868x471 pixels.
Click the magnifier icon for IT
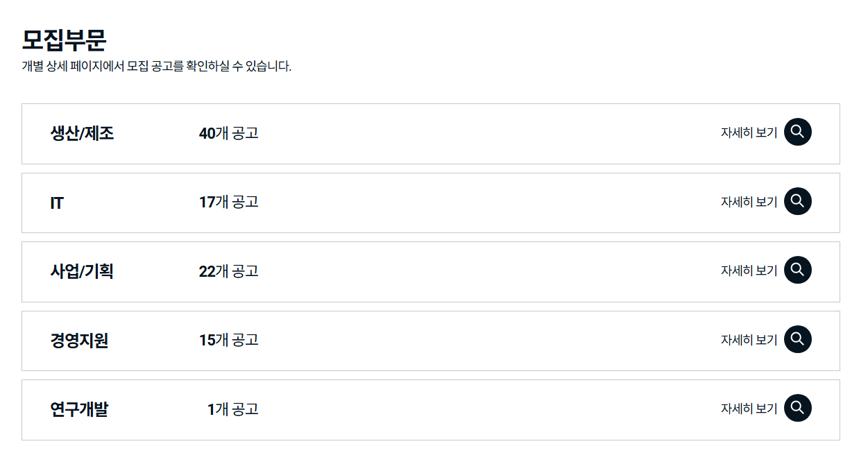797,201
